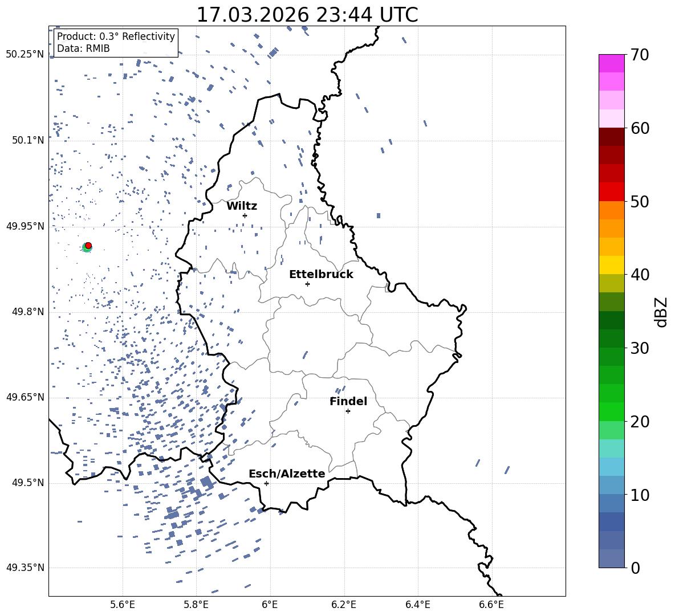The width and height of the screenshot is (675, 616).
Task: Click the Esch/Alzette station cross marker
Action: 266,483
